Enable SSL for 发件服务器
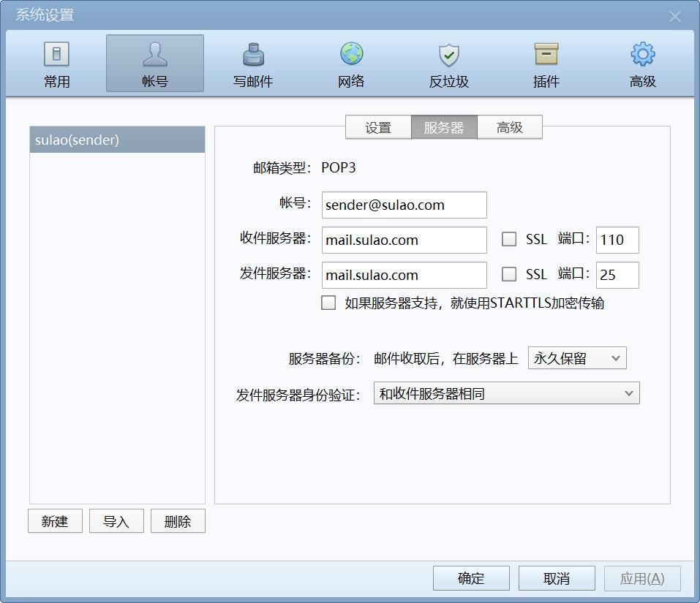This screenshot has height=603, width=700. tap(509, 274)
